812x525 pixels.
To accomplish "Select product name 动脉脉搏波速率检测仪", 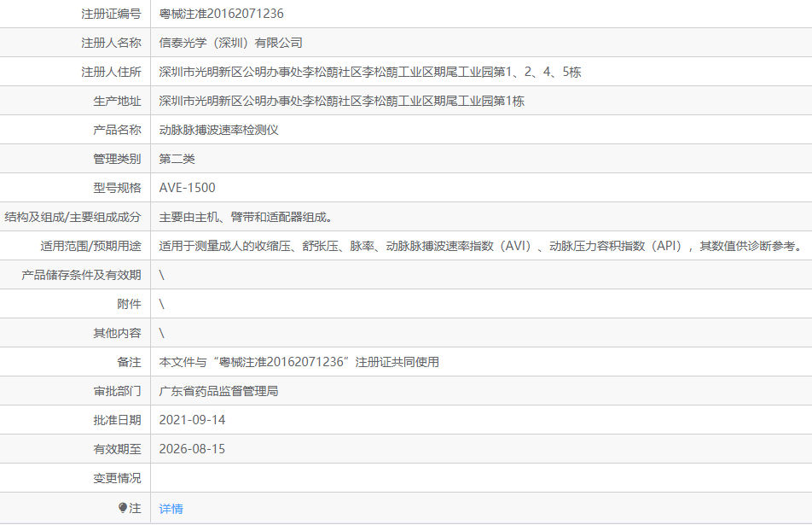I will pyautogui.click(x=218, y=130).
